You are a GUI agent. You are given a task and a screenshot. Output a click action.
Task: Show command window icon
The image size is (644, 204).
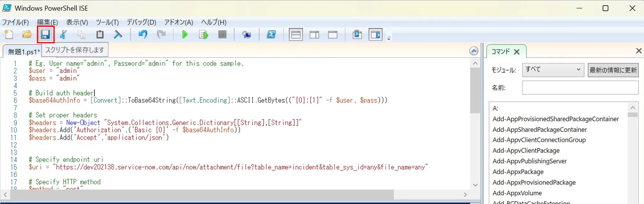(x=357, y=34)
